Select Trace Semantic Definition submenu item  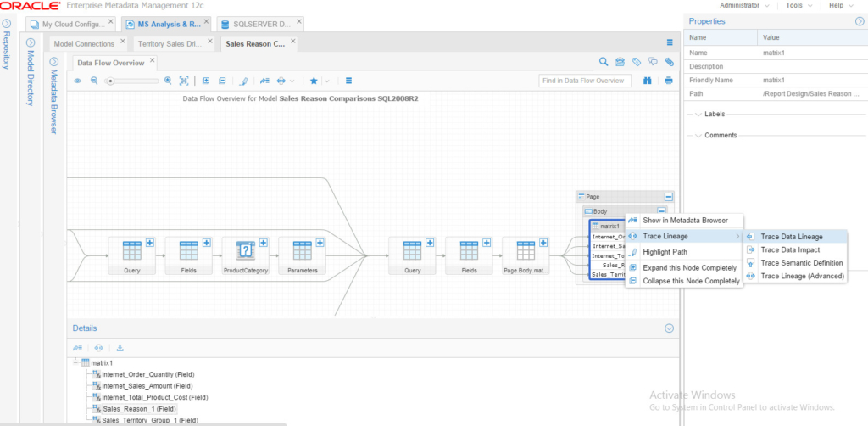coord(795,262)
